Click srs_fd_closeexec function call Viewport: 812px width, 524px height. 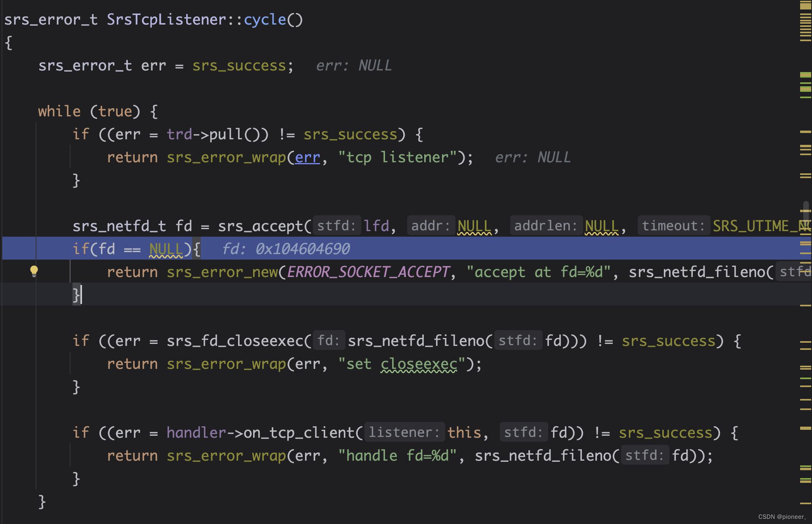click(x=235, y=341)
